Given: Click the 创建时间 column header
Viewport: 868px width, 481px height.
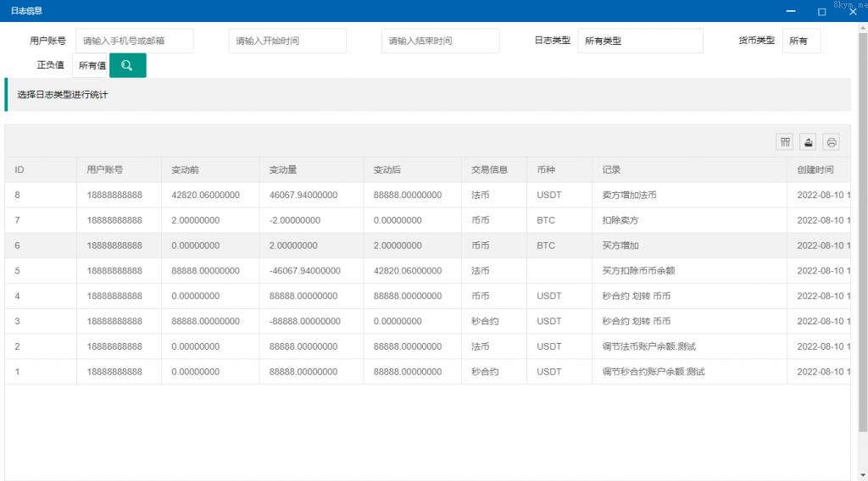Looking at the screenshot, I should click(815, 169).
